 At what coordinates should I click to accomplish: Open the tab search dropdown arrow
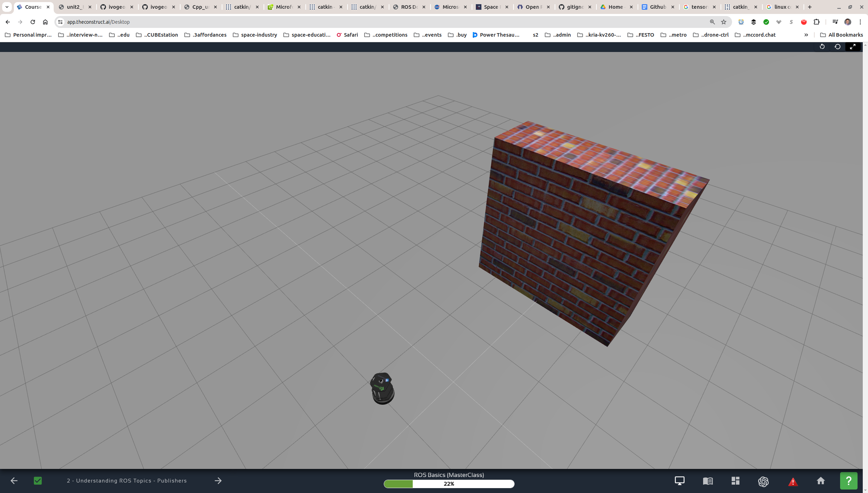point(7,7)
